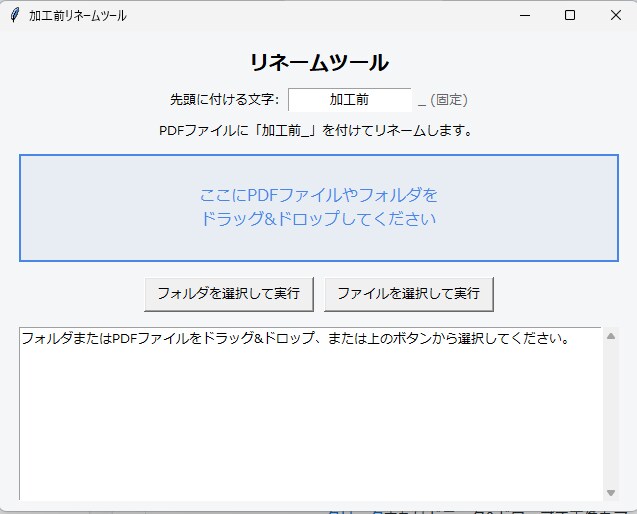Viewport: 637px width, 514px height.
Task: Click the 先頭に付ける文字 input field
Action: [x=349, y=100]
